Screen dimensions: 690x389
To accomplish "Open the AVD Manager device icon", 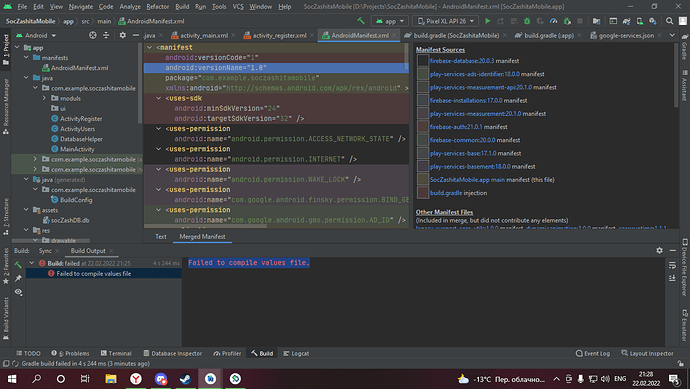I will tap(639, 21).
